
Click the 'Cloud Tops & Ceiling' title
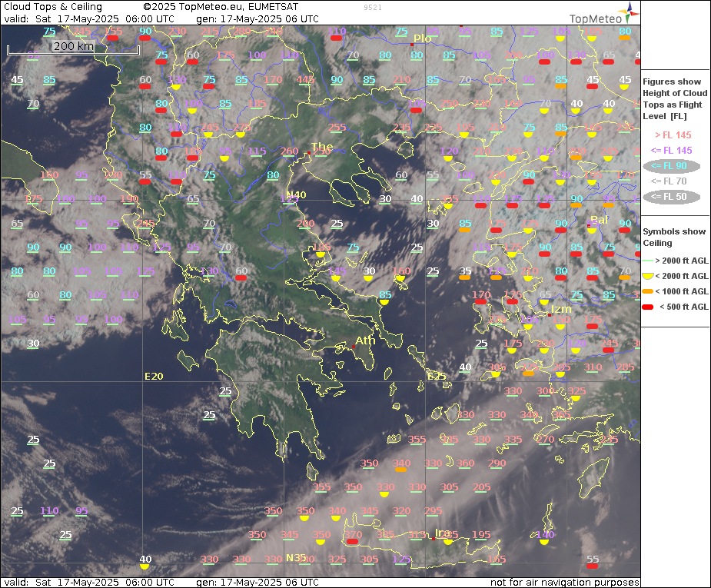point(53,7)
